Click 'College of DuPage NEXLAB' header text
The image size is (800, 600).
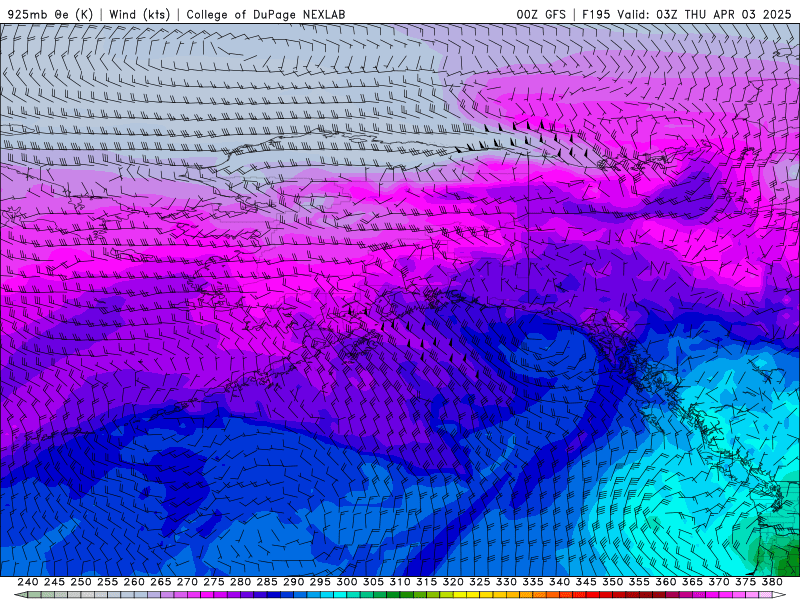pos(266,14)
